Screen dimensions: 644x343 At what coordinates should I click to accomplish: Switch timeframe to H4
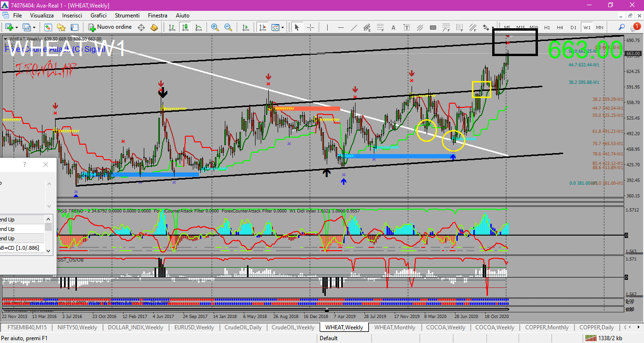tap(560, 27)
